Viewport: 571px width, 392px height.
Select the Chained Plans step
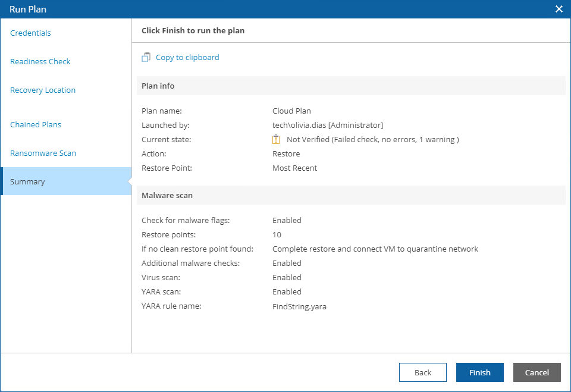click(36, 125)
